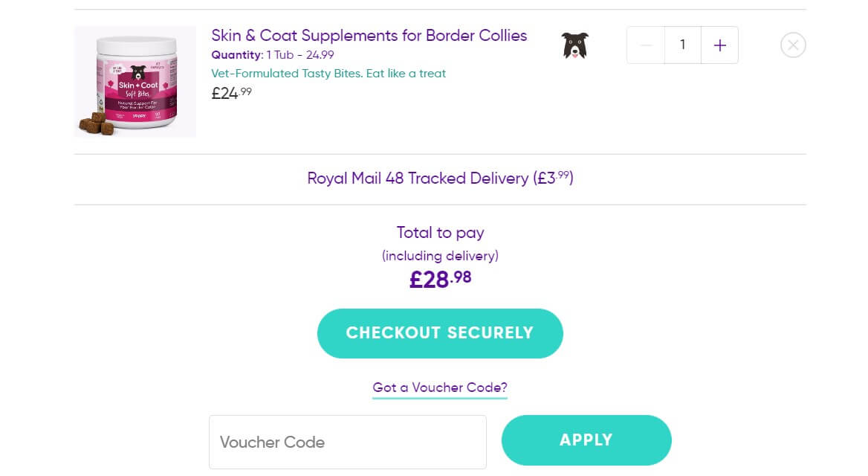This screenshot has height=476, width=868.
Task: Click inside the Voucher Code text field
Action: [347, 442]
